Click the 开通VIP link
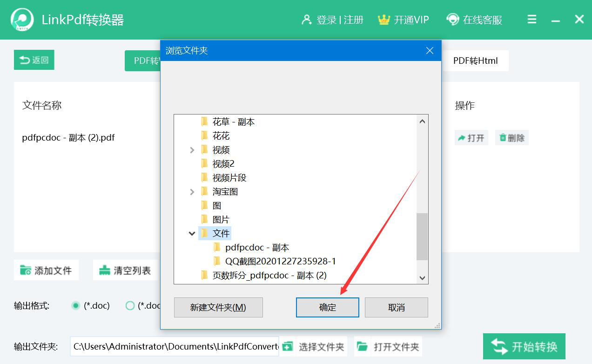This screenshot has width=592, height=364. coord(411,20)
